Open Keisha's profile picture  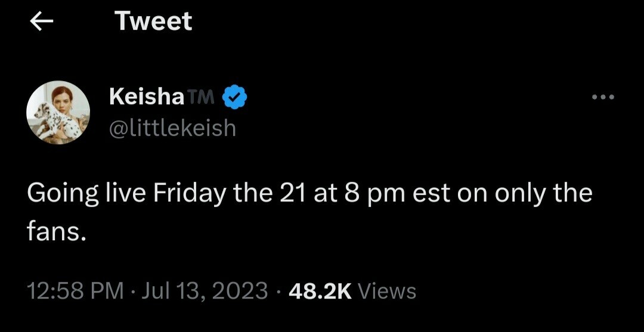pos(58,112)
